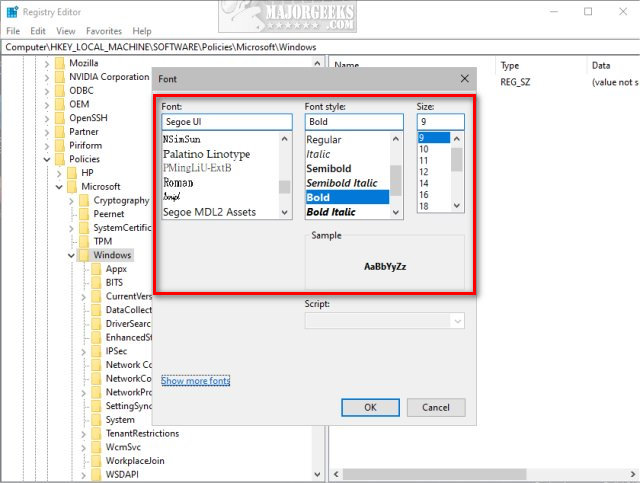This screenshot has height=483, width=640.
Task: Expand the SystemCertificates tree node
Action: click(71, 228)
